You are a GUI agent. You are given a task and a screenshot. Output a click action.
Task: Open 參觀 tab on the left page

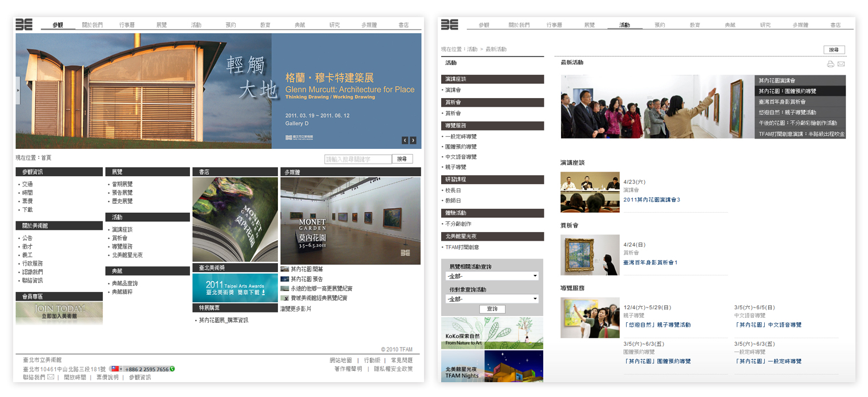[x=58, y=25]
